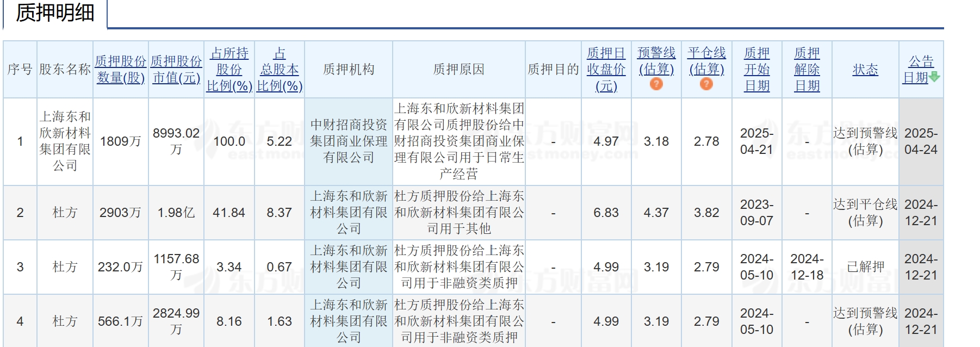Click pledgee 中财招商投资集团商业保理有限公司
The width and height of the screenshot is (980, 347).
(x=349, y=141)
